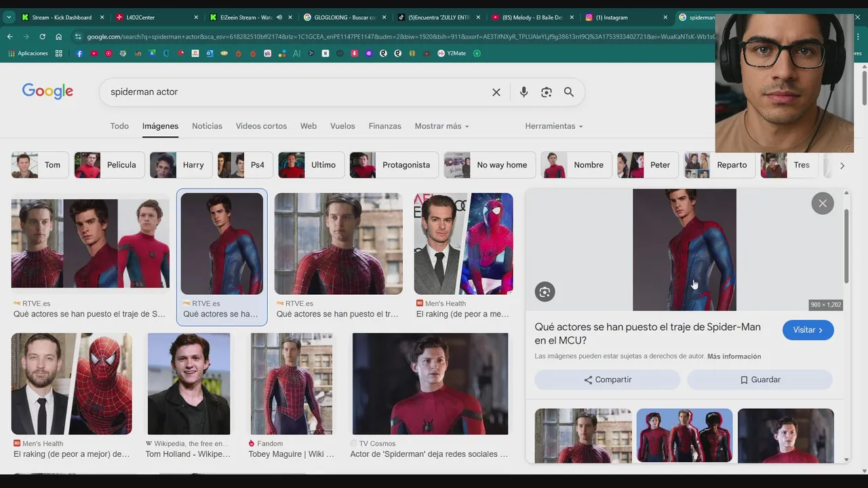Image resolution: width=868 pixels, height=488 pixels.
Task: Start a voice search with the microphone icon
Action: click(x=524, y=92)
